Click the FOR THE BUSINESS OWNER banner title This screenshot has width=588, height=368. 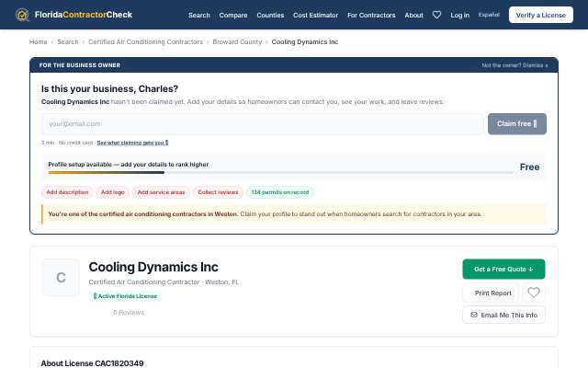(x=80, y=65)
